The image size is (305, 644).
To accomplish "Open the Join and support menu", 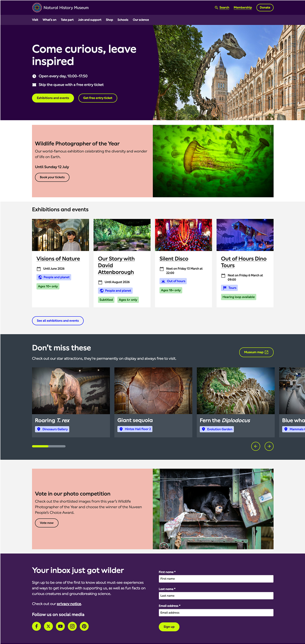I will click(90, 20).
